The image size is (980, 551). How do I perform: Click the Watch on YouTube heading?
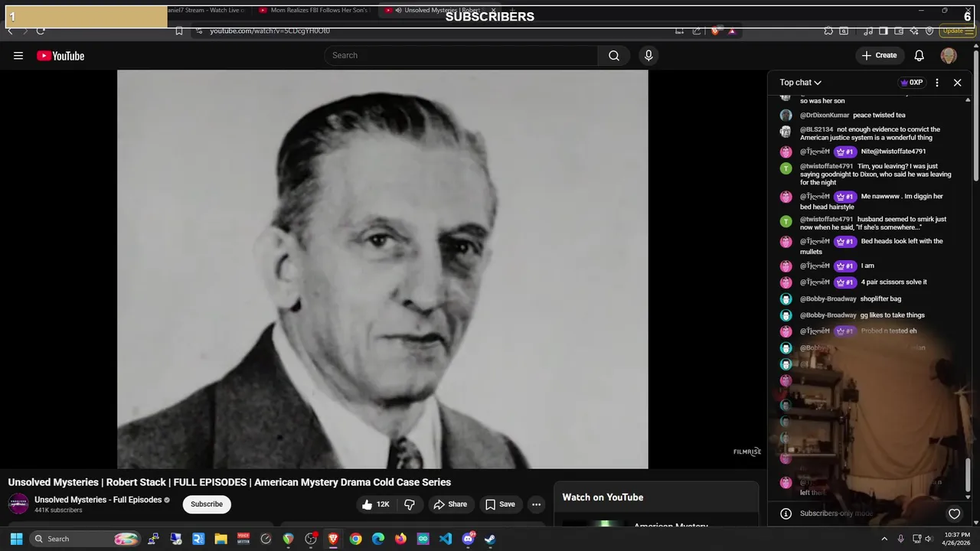[x=603, y=497]
